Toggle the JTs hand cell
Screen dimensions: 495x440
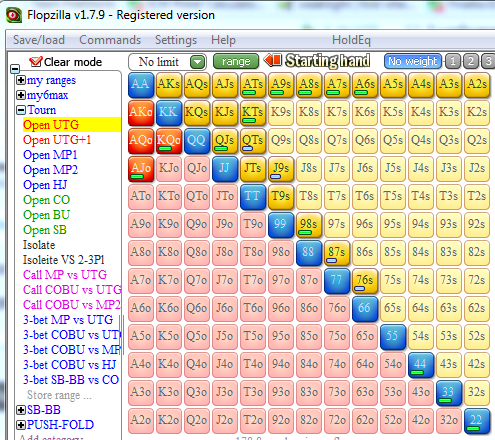(253, 169)
